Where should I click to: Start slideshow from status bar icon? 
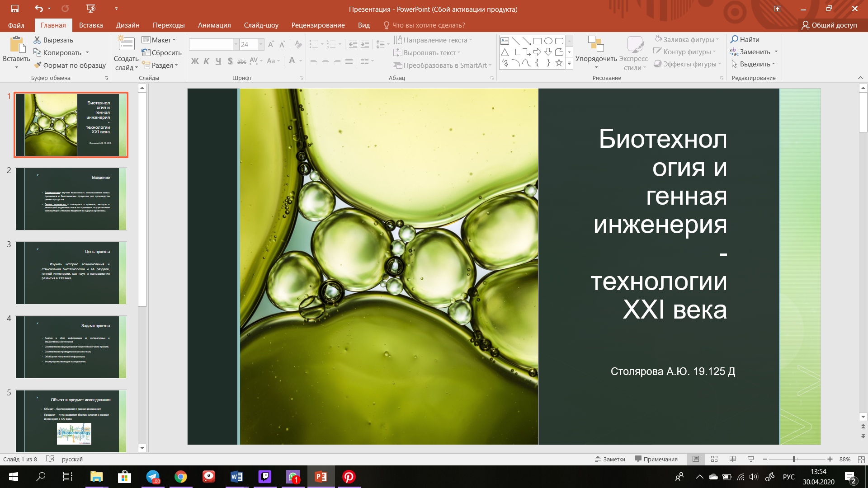click(751, 459)
